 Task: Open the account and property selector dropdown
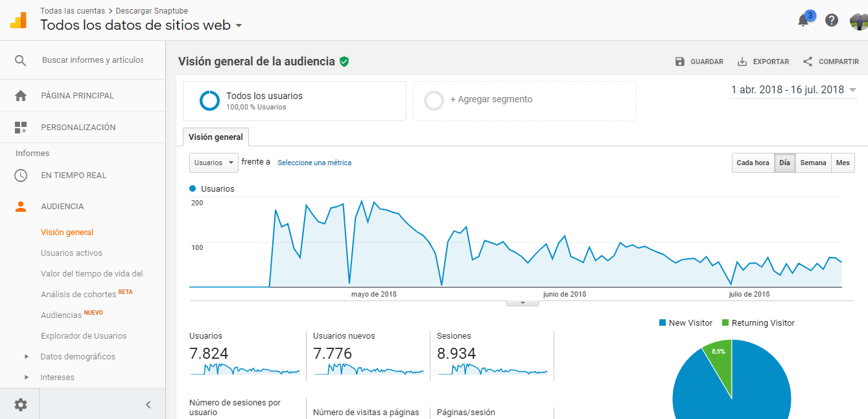141,25
